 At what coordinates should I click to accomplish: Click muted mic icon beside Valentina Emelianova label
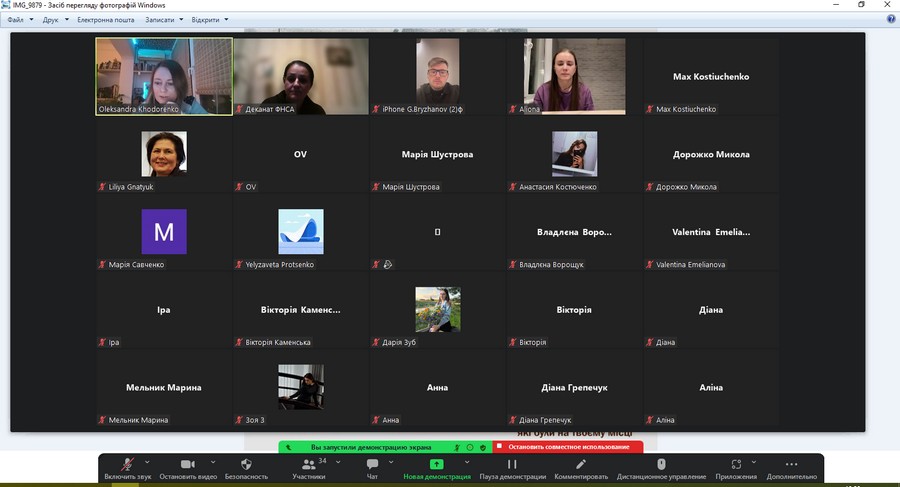pos(650,265)
